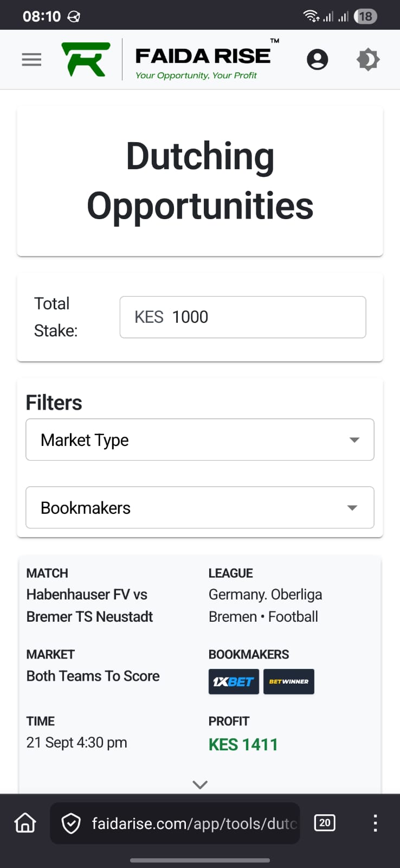400x868 pixels.
Task: Click the Faida Rise brand title
Action: pyautogui.click(x=203, y=56)
